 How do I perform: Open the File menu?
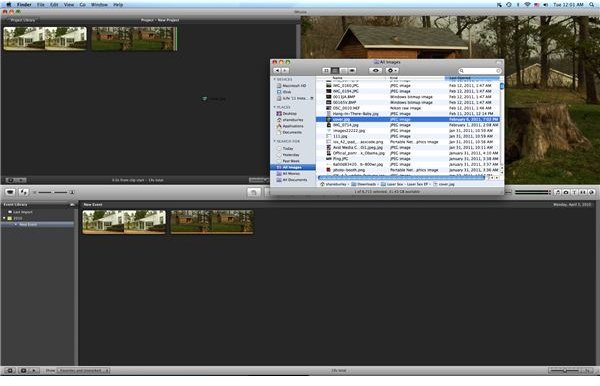coord(41,5)
